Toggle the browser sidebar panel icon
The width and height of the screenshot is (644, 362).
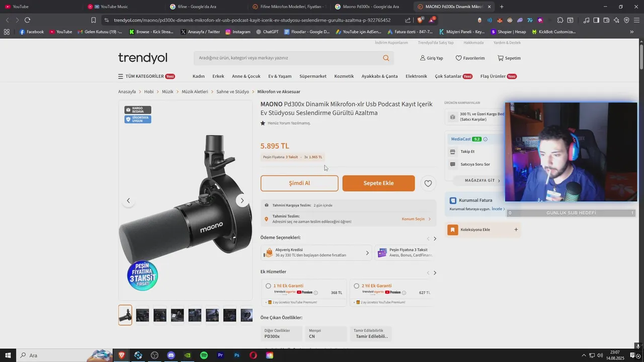tap(596, 20)
